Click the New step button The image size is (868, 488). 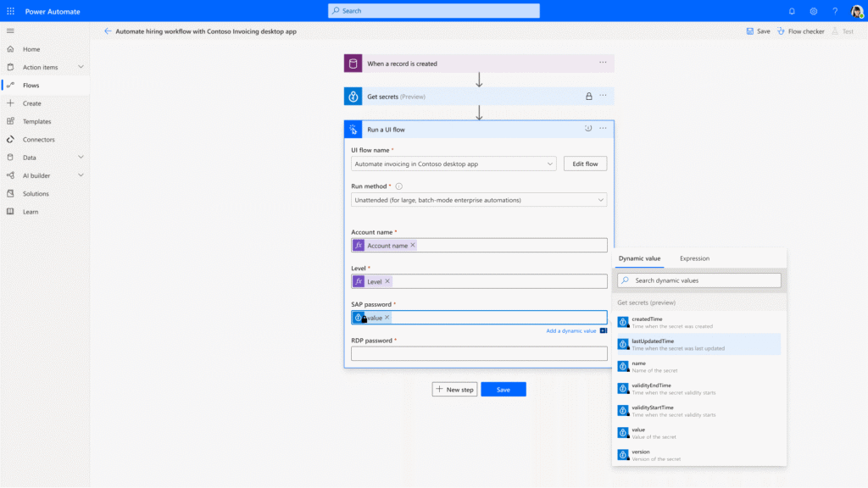454,390
